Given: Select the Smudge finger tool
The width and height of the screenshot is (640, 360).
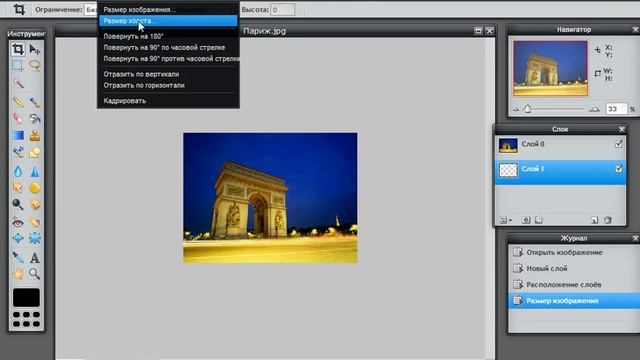Looking at the screenshot, I should (18, 188).
